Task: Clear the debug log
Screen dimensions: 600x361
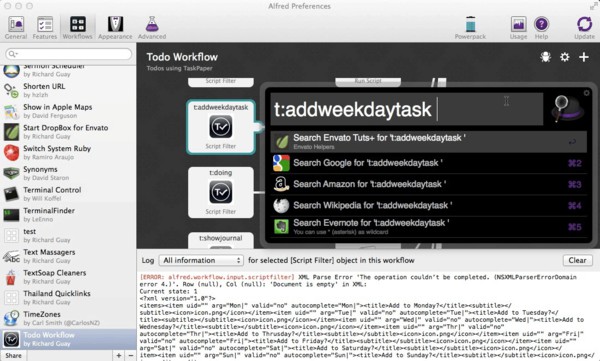Action: pyautogui.click(x=577, y=260)
